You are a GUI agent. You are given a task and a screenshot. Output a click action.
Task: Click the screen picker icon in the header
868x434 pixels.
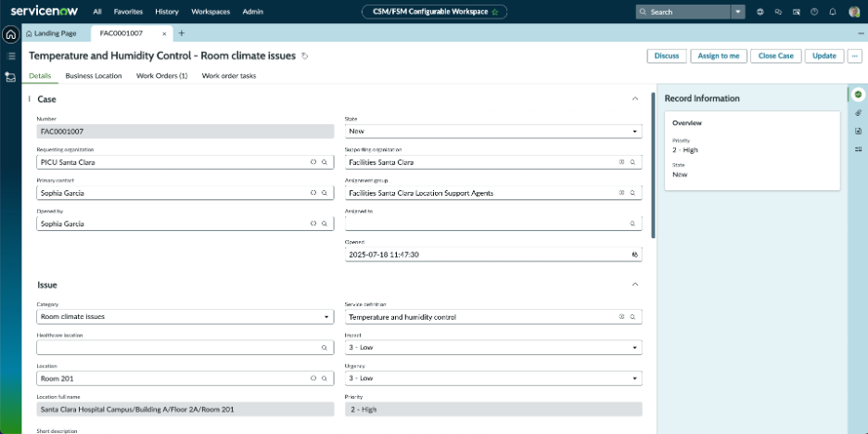(x=797, y=12)
